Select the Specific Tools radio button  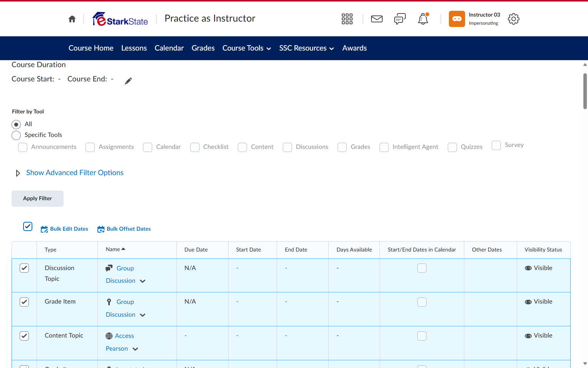(x=16, y=135)
